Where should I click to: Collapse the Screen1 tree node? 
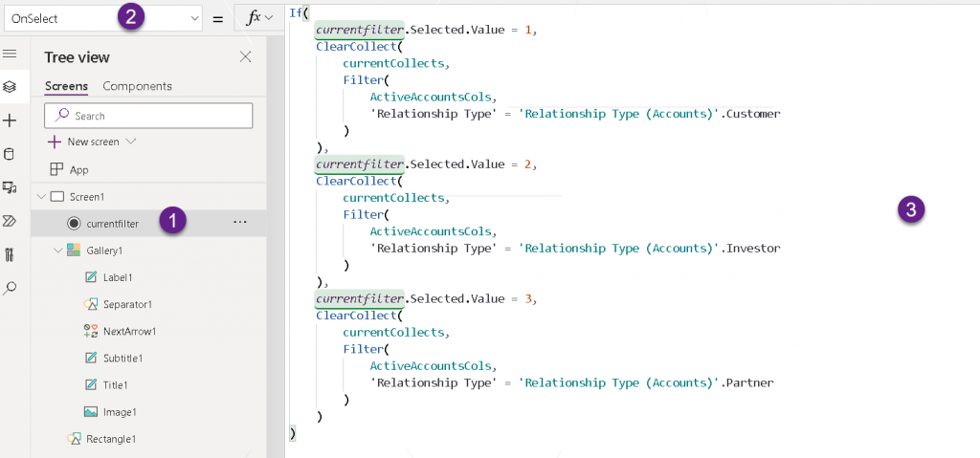(41, 197)
